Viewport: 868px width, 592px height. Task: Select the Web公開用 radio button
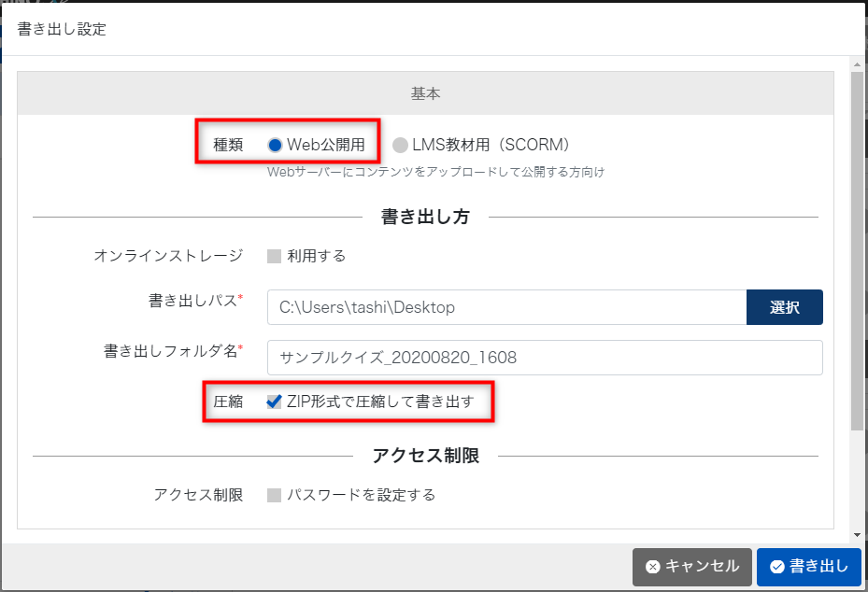pyautogui.click(x=275, y=145)
